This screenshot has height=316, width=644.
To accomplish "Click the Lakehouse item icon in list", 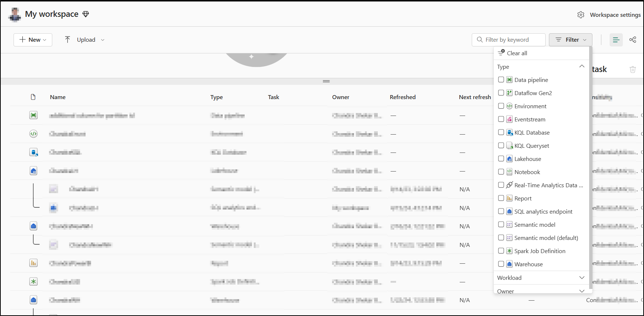I will pos(33,171).
